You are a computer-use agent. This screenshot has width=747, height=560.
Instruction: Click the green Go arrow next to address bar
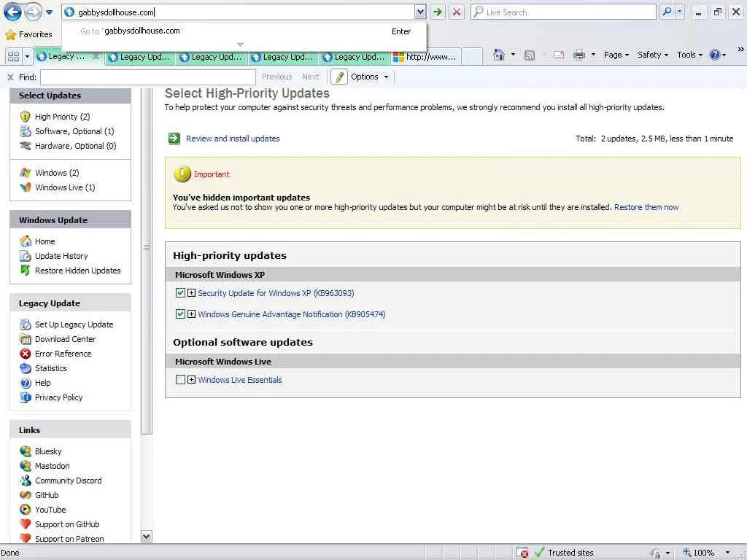[x=437, y=12]
